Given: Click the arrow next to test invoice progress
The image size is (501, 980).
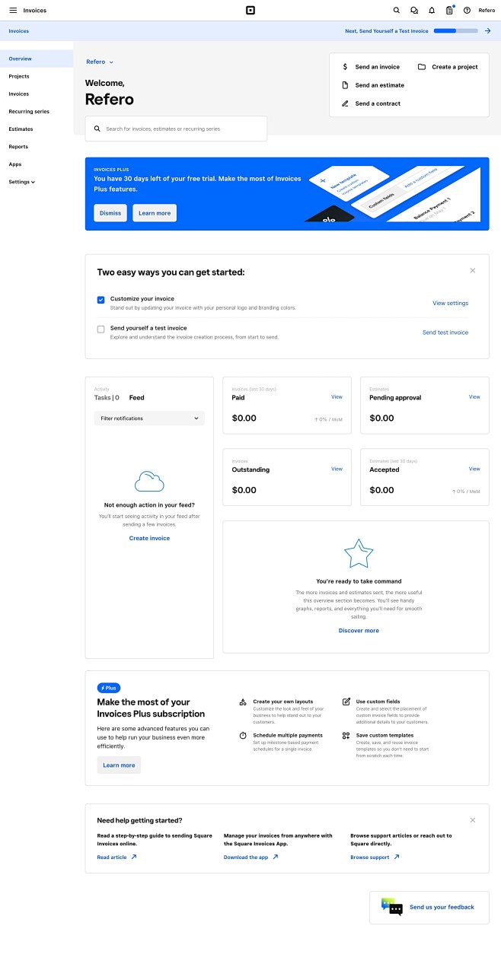Looking at the screenshot, I should click(487, 31).
